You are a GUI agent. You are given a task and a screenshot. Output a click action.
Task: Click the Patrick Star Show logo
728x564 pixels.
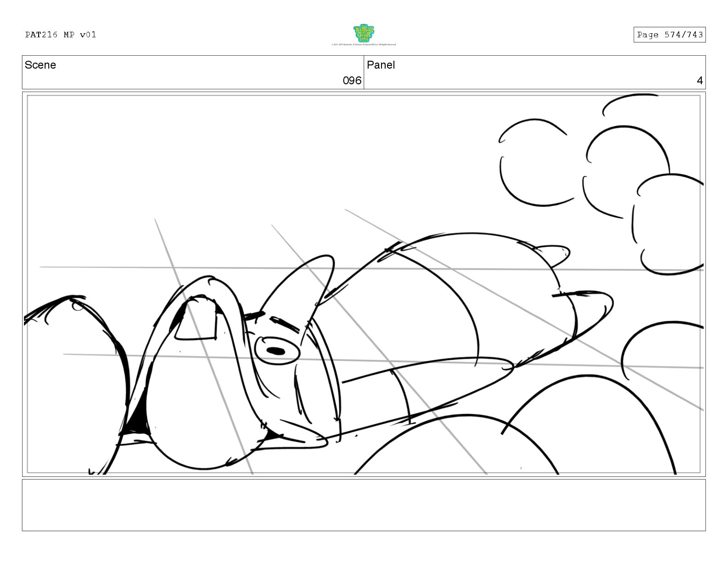pos(364,33)
